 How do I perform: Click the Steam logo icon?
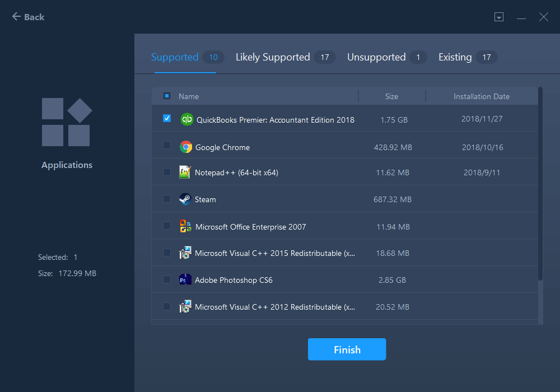[185, 199]
